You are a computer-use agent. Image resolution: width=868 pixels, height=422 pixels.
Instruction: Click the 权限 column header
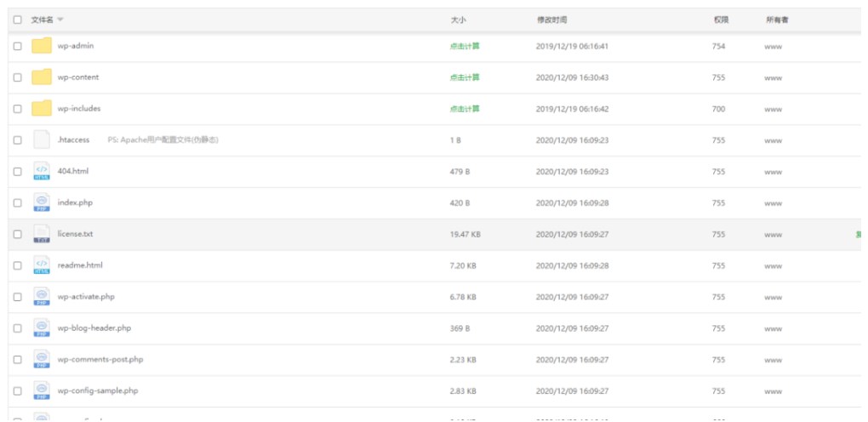pos(721,19)
